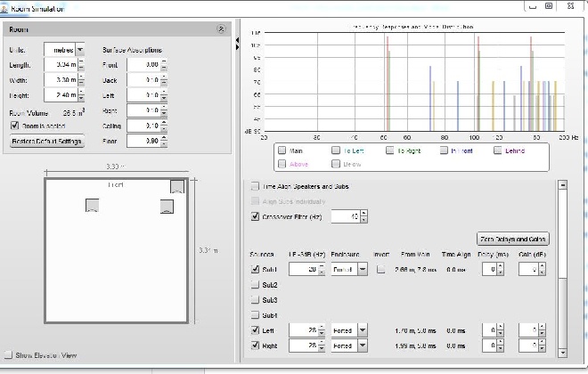
Task: Adjust the Left absorption spinner
Action: [x=164, y=95]
